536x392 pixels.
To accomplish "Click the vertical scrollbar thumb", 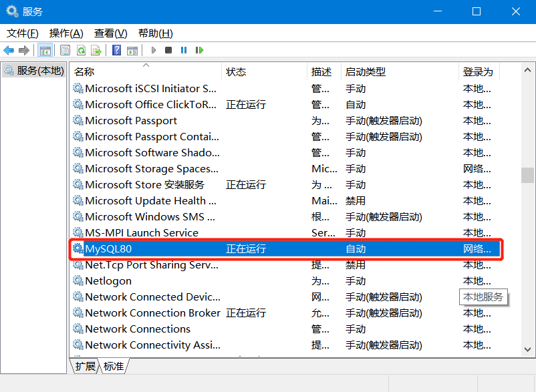I will tap(527, 175).
